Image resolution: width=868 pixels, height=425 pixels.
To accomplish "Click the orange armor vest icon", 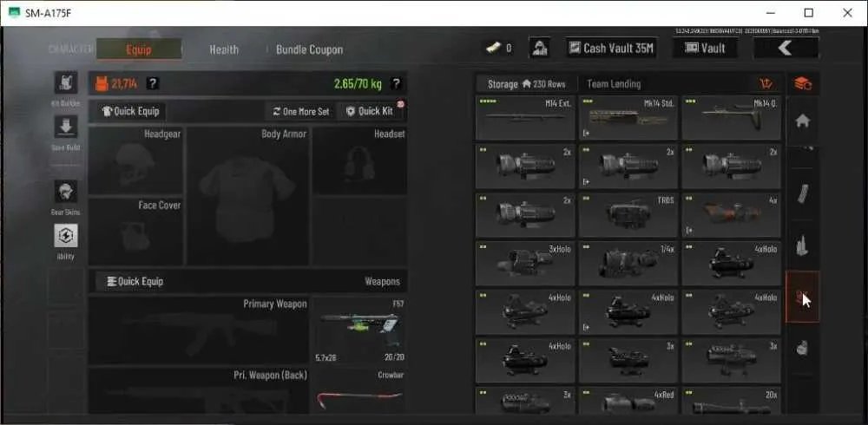I will tap(102, 83).
